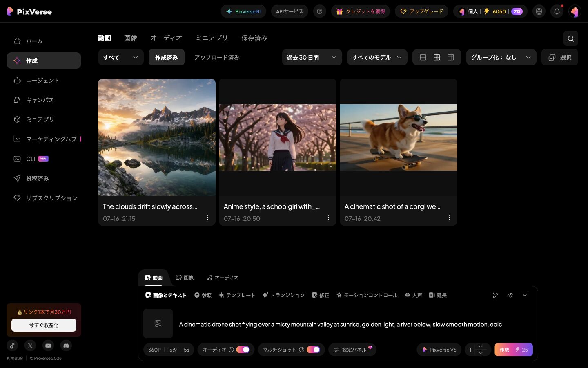The image size is (588, 368).
Task: Open notifications bell icon
Action: 557,11
